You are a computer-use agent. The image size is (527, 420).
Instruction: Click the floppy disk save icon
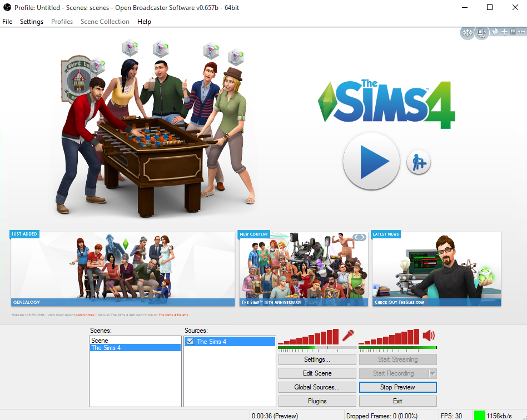click(x=495, y=32)
